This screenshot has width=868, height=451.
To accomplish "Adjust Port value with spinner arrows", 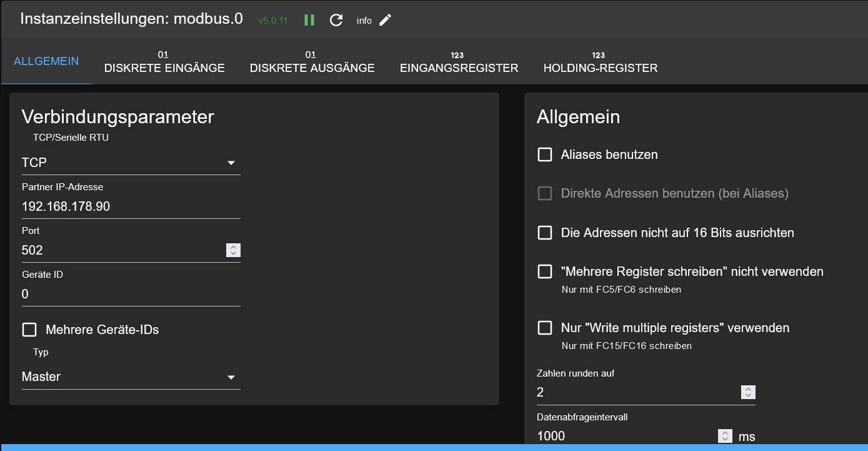I will (233, 250).
